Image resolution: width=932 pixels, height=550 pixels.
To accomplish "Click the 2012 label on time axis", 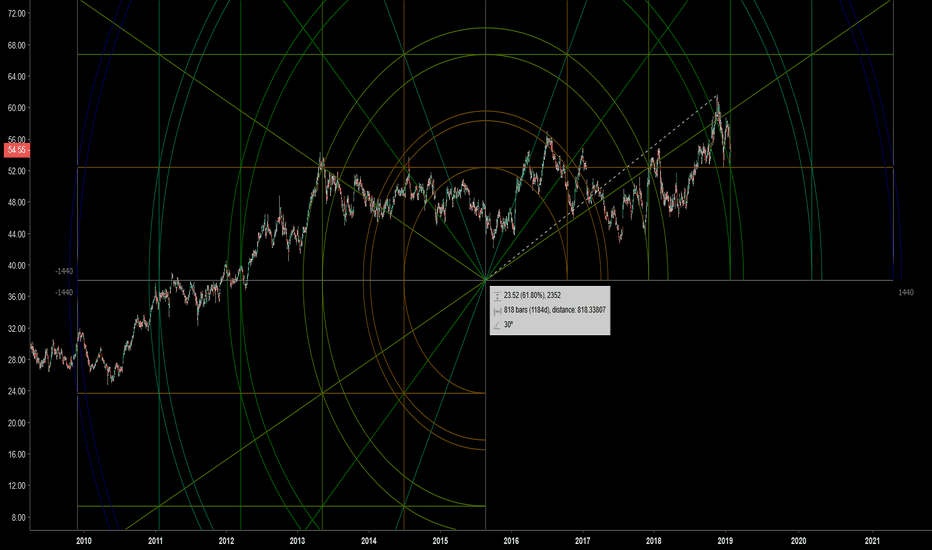I will tap(226, 541).
